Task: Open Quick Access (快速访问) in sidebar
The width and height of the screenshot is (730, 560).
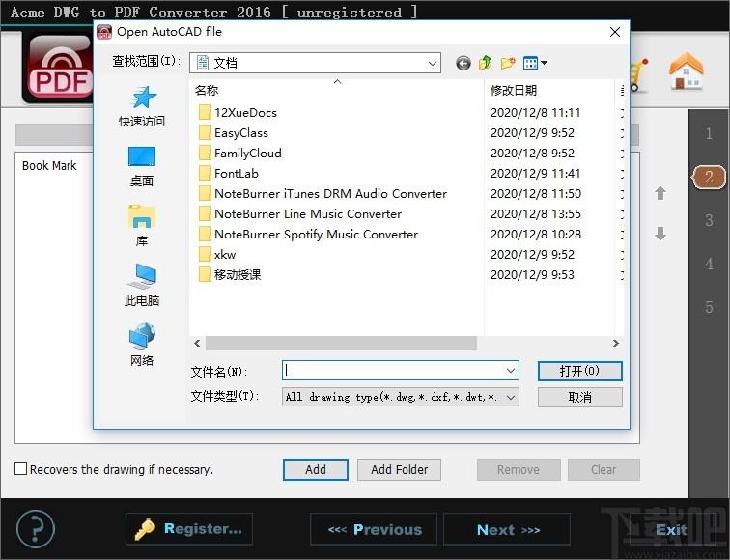Action: click(x=142, y=106)
